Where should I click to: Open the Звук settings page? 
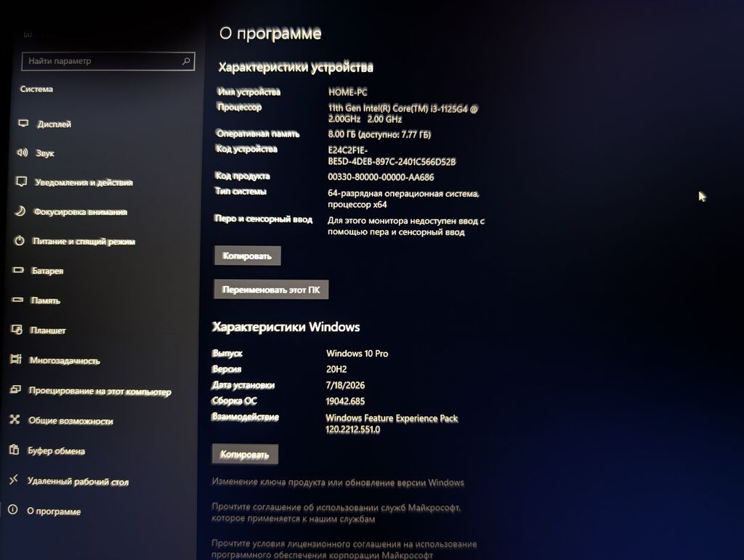45,153
